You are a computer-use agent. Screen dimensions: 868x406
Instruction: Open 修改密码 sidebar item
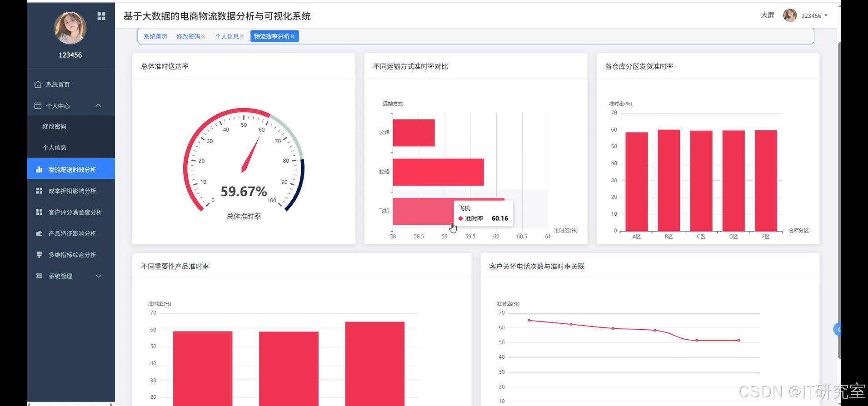pyautogui.click(x=70, y=126)
